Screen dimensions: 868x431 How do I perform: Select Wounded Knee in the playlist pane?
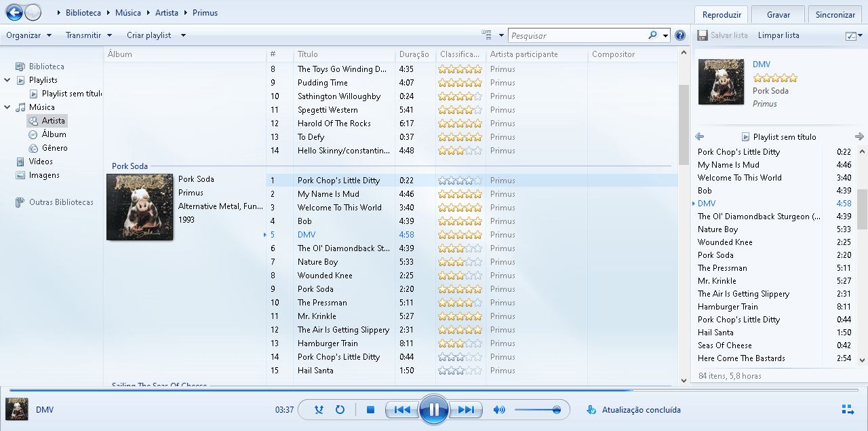(x=725, y=242)
